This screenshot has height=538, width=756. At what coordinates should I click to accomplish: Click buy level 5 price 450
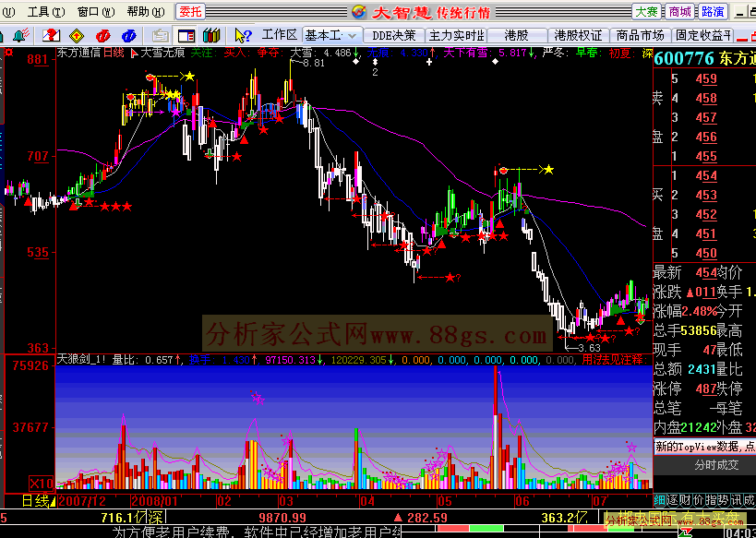click(x=706, y=253)
